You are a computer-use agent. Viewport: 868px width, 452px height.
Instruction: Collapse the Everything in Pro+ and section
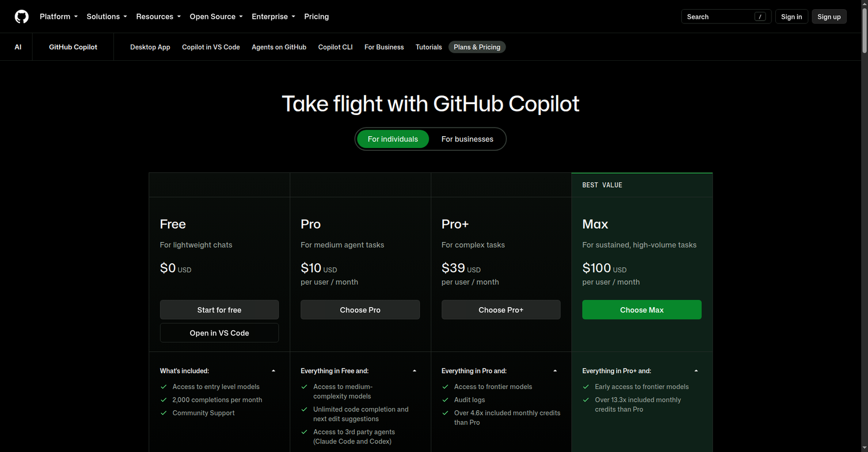pyautogui.click(x=642, y=371)
